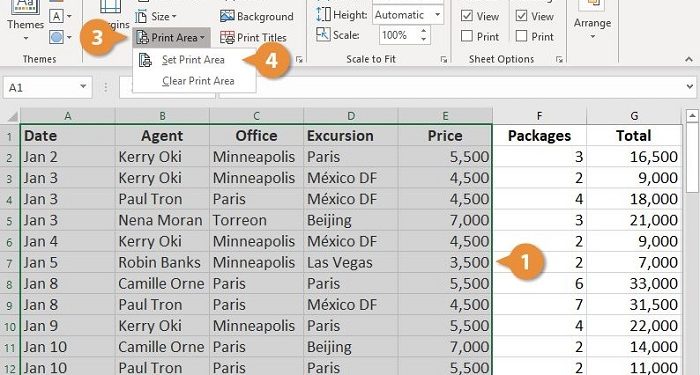Select row 5 header
This screenshot has height=375, width=700.
point(10,221)
